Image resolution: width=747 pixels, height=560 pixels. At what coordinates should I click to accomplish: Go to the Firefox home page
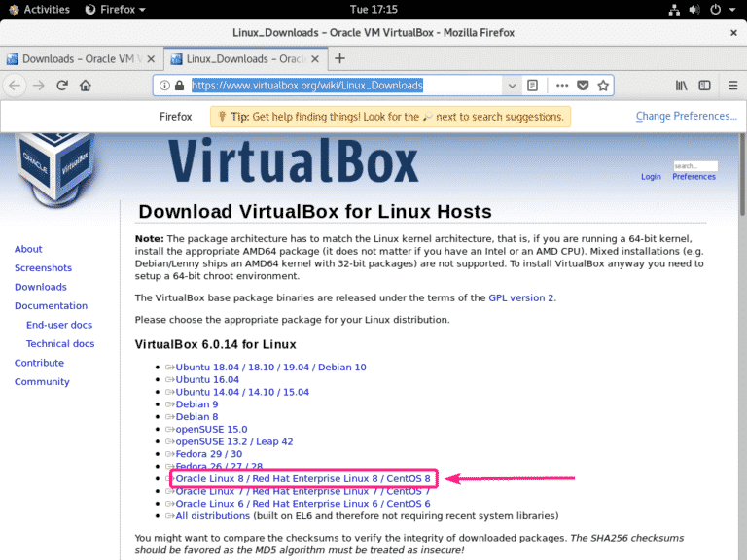pos(86,86)
